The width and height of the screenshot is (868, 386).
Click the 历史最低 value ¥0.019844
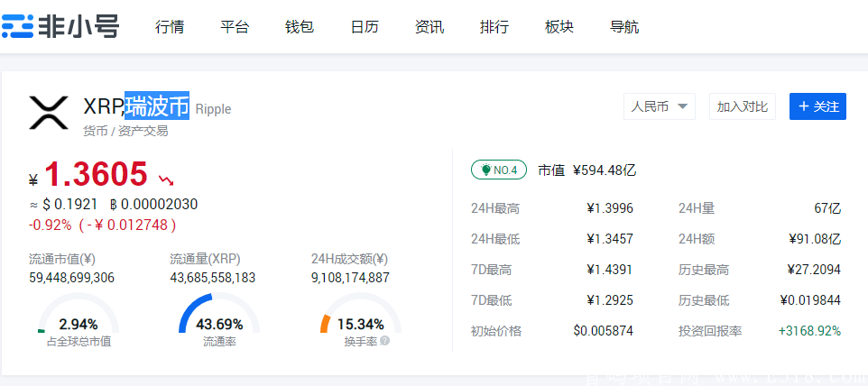click(810, 301)
